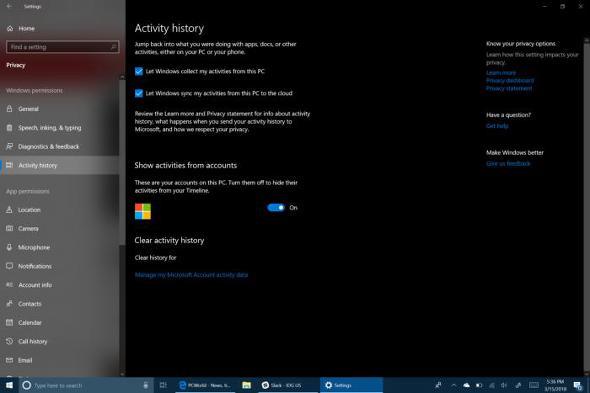
Task: Click the taskbar search box
Action: tap(86, 385)
